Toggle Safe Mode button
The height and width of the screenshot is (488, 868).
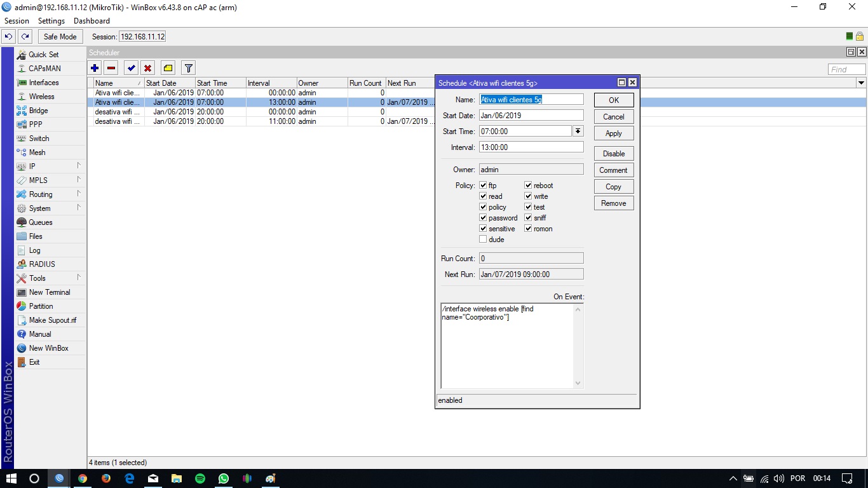pyautogui.click(x=60, y=37)
